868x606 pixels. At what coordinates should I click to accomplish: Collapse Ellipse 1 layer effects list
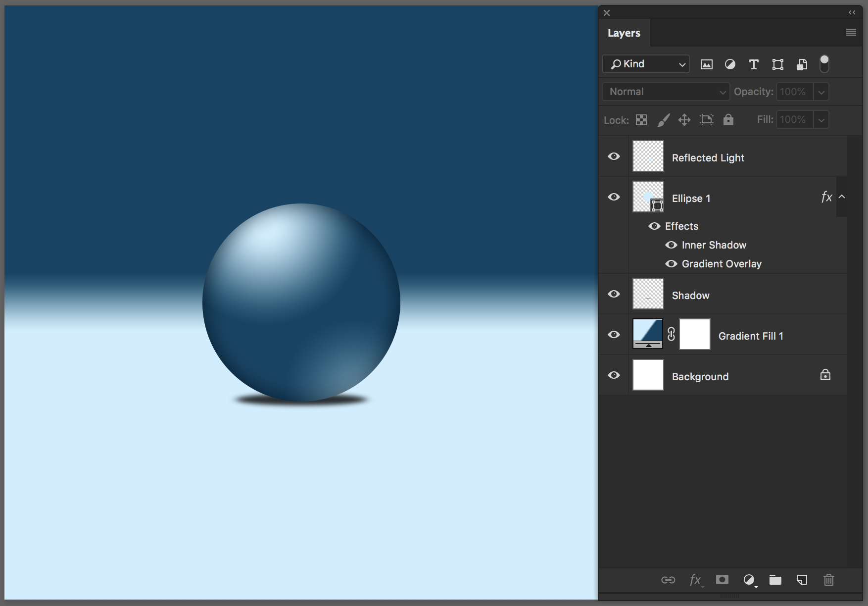(x=842, y=197)
